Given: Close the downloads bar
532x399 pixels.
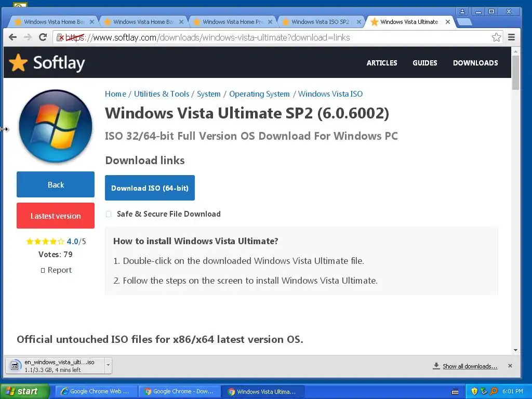Looking at the screenshot, I should [x=510, y=366].
